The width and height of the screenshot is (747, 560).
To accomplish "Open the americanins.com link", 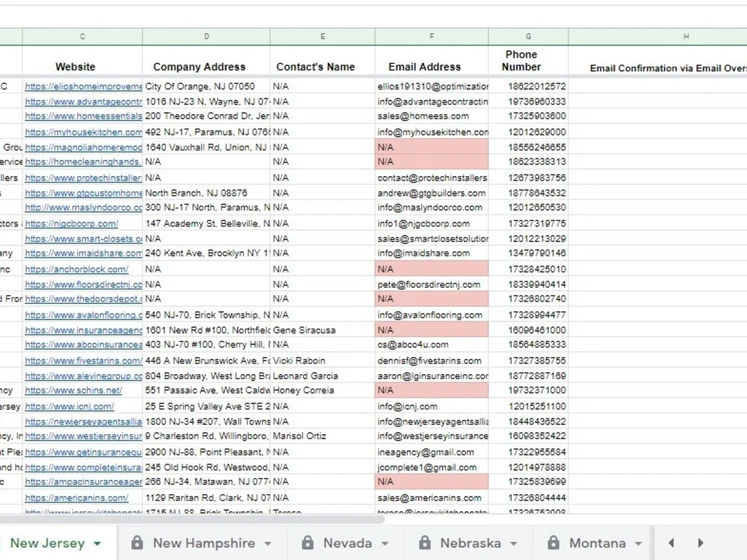I will point(77,498).
